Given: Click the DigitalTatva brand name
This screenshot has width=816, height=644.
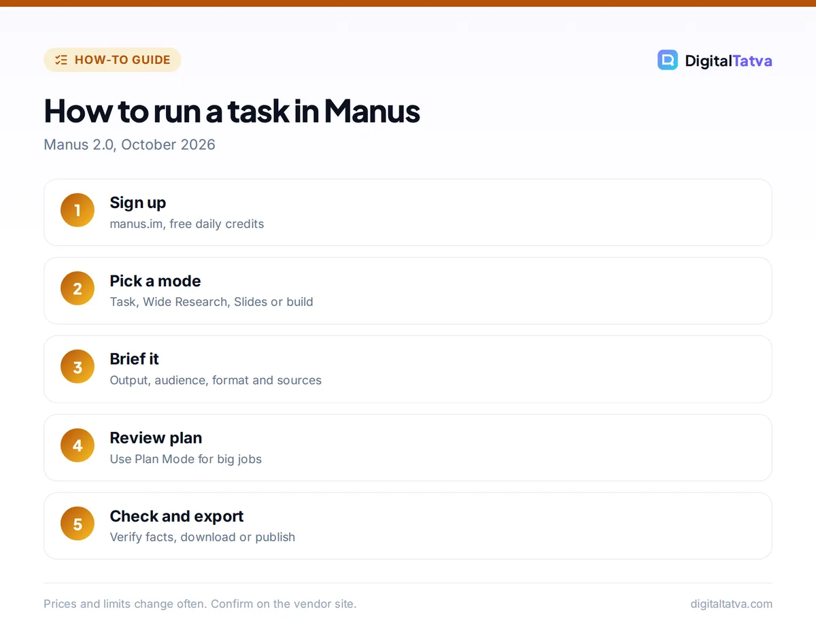Looking at the screenshot, I should pos(728,61).
